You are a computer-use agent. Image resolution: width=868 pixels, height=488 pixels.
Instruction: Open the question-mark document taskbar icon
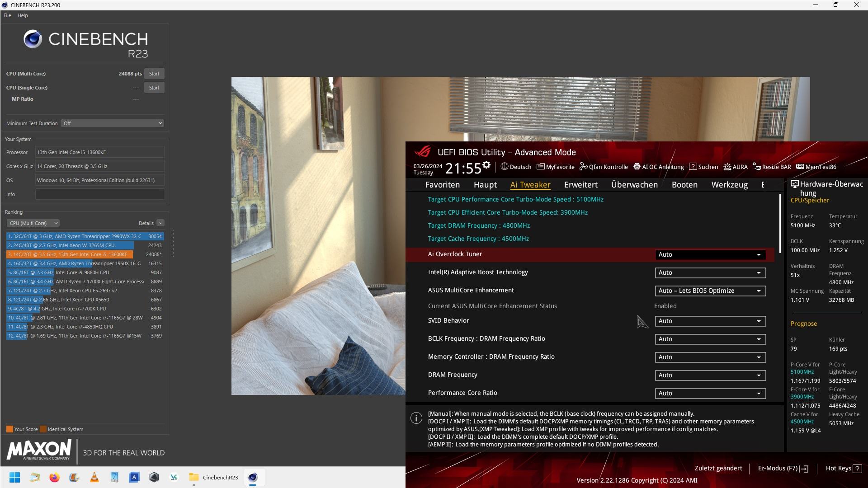[x=114, y=477]
